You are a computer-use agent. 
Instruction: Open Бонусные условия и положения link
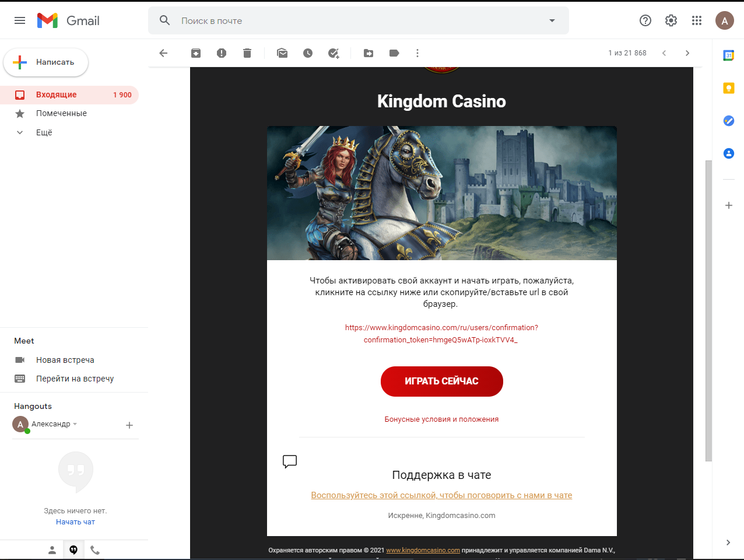[x=441, y=419]
